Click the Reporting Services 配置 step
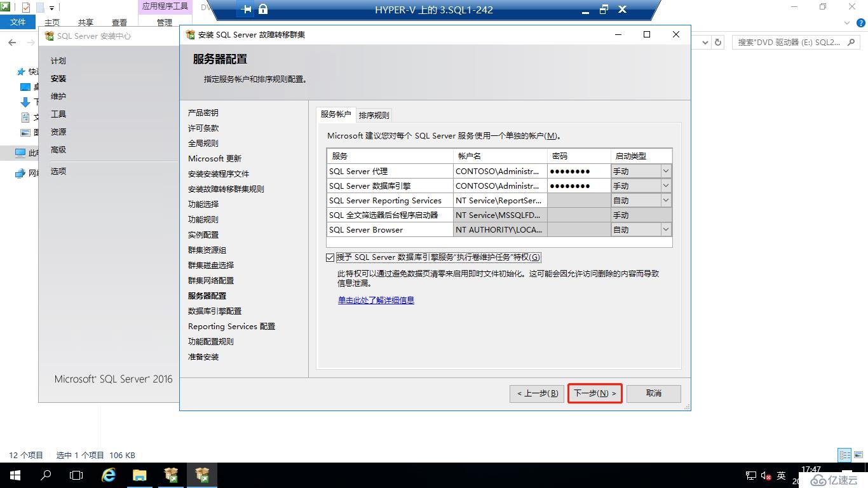This screenshot has width=868, height=488. point(231,327)
